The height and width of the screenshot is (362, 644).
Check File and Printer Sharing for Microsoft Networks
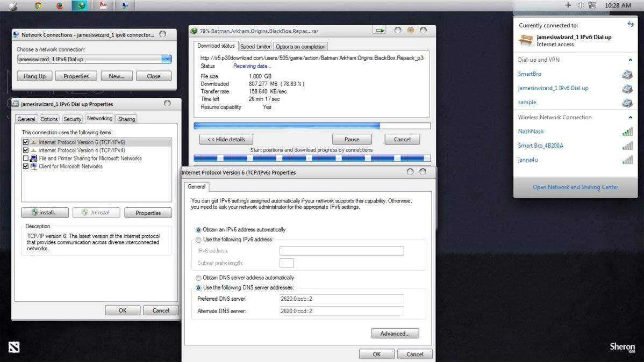click(x=25, y=158)
